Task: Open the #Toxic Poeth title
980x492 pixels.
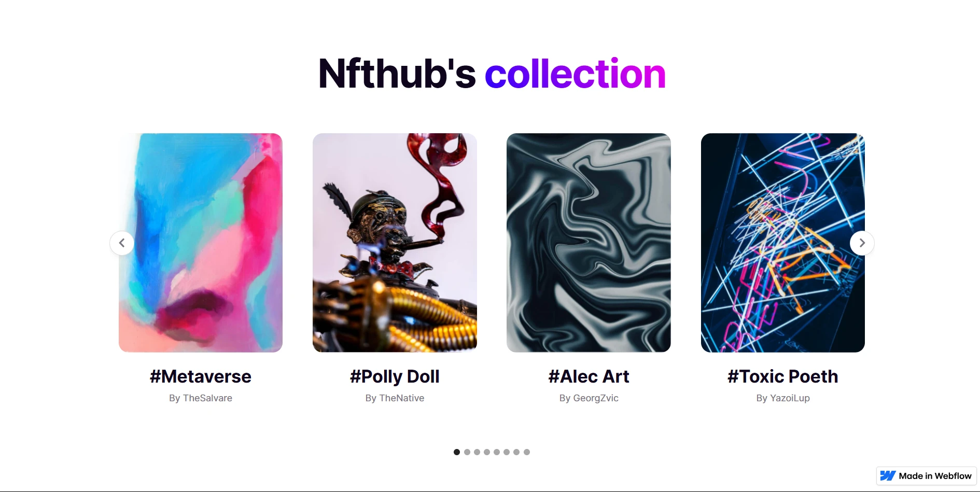Action: coord(783,376)
